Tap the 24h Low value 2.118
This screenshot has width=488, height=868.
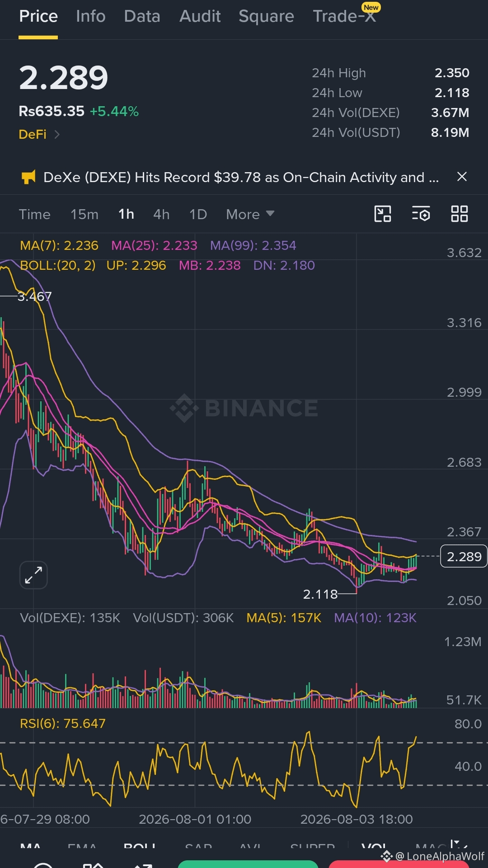[x=452, y=93]
